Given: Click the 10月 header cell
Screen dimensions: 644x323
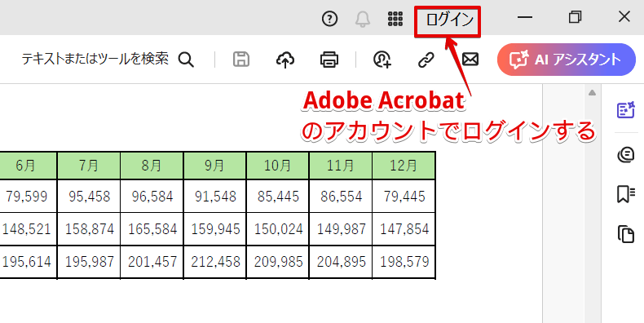Looking at the screenshot, I should [x=278, y=166].
